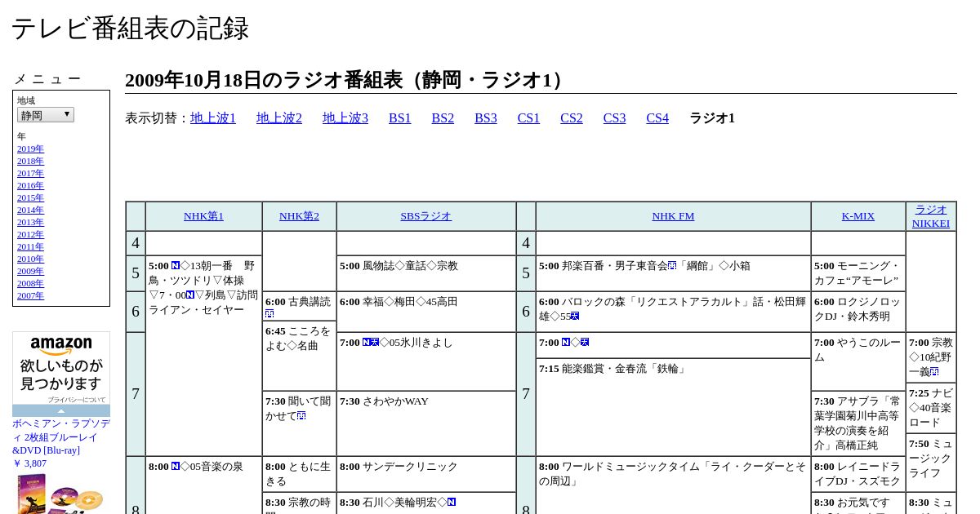980x514 pixels.
Task: Open the NHK第1 channel header link
Action: [x=203, y=216]
